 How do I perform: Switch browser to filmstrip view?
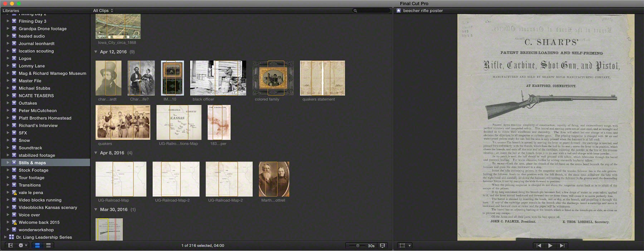pyautogui.click(x=37, y=245)
